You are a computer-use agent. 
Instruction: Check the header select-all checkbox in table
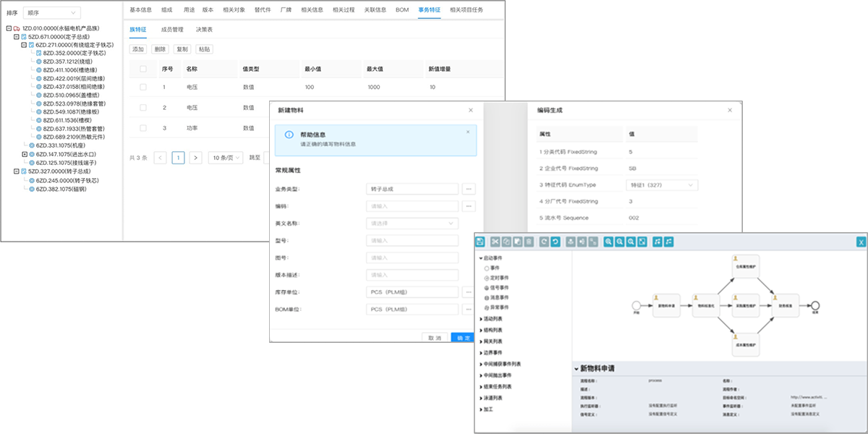coord(143,69)
